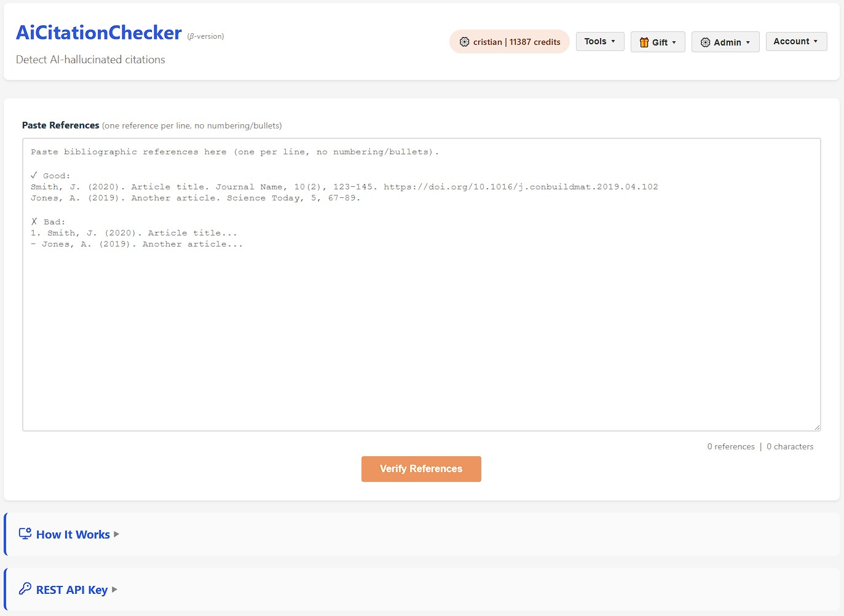Image resolution: width=844 pixels, height=616 pixels.
Task: Open the Admin dropdown menu
Action: (x=725, y=42)
